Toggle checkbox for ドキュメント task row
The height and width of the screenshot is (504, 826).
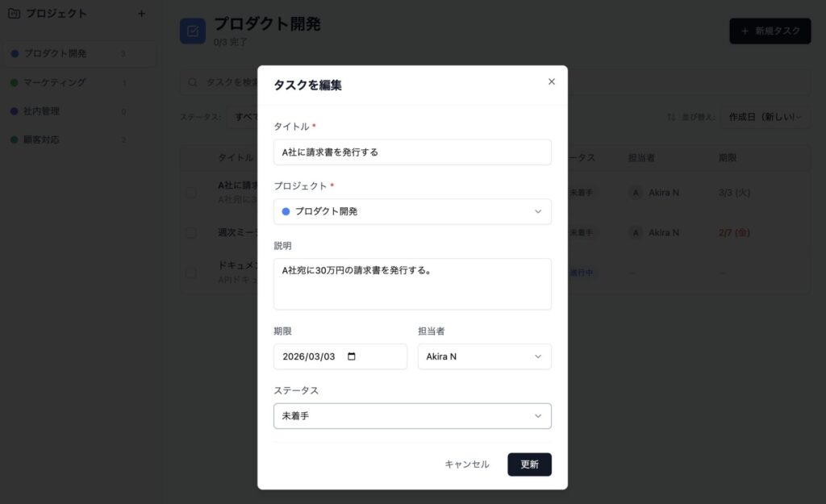191,273
